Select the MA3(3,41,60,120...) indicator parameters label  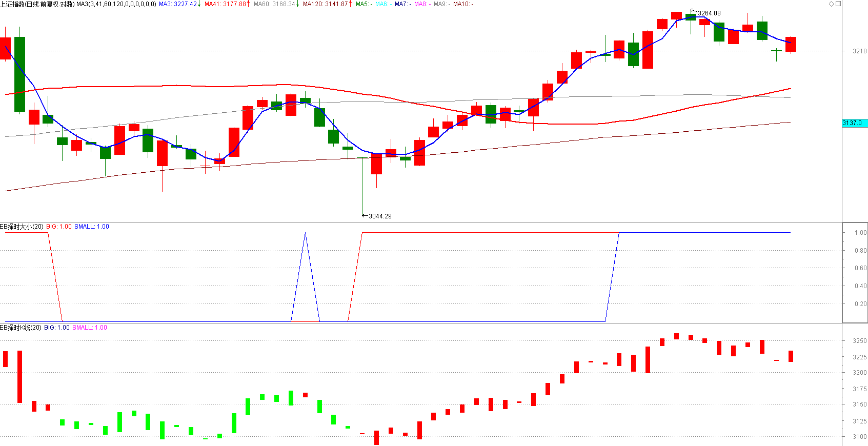pyautogui.click(x=116, y=4)
